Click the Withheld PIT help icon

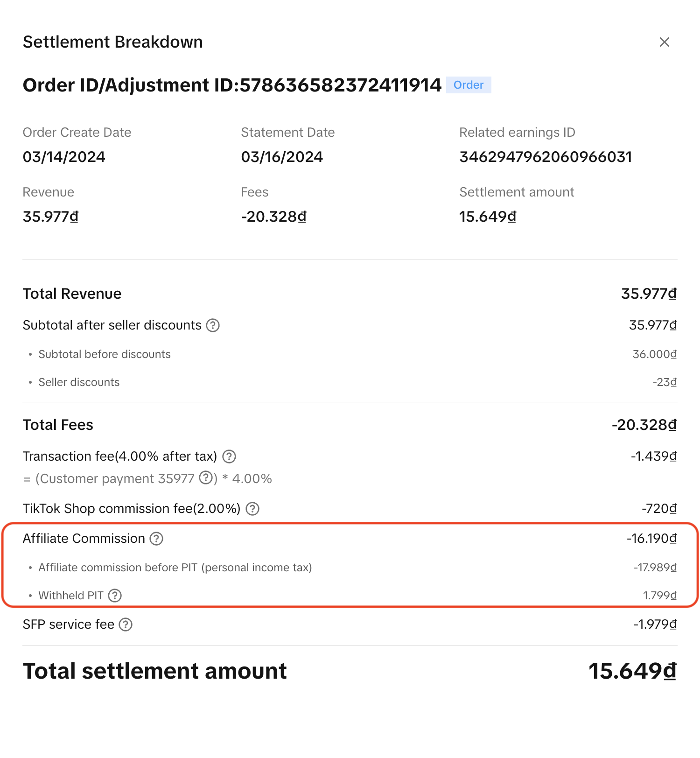115,596
